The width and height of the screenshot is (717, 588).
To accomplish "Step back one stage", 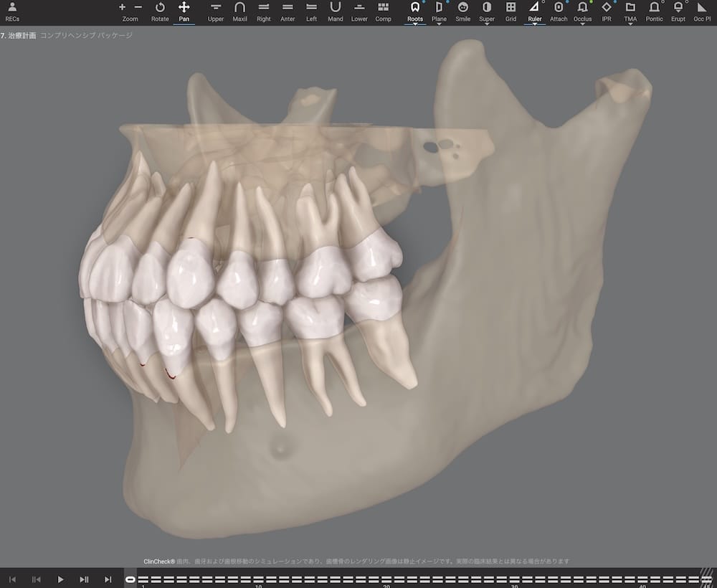I will pos(36,579).
